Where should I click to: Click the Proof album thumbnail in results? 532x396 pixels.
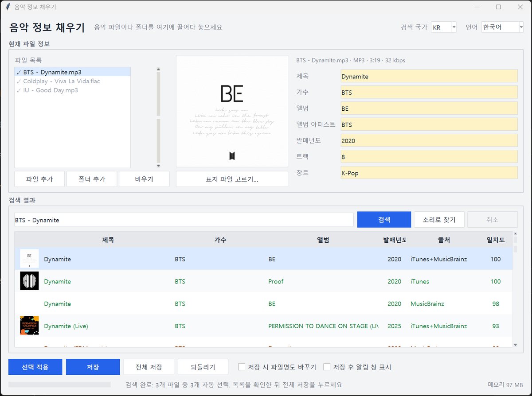click(x=29, y=281)
